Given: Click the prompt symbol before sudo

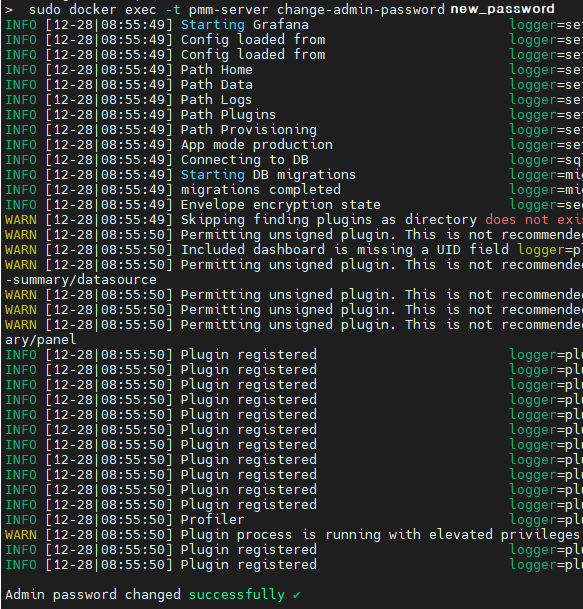Looking at the screenshot, I should click(9, 9).
